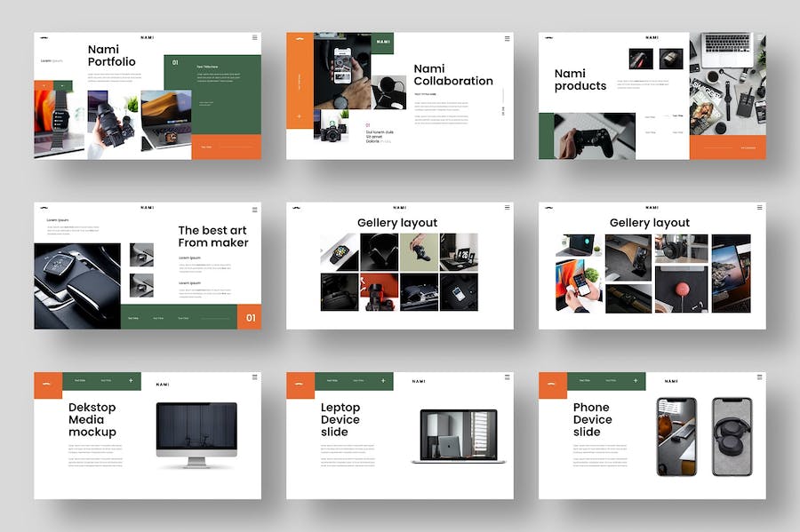800x532 pixels.
Task: Click mustache logo on Phone Device orange block
Action: click(552, 385)
